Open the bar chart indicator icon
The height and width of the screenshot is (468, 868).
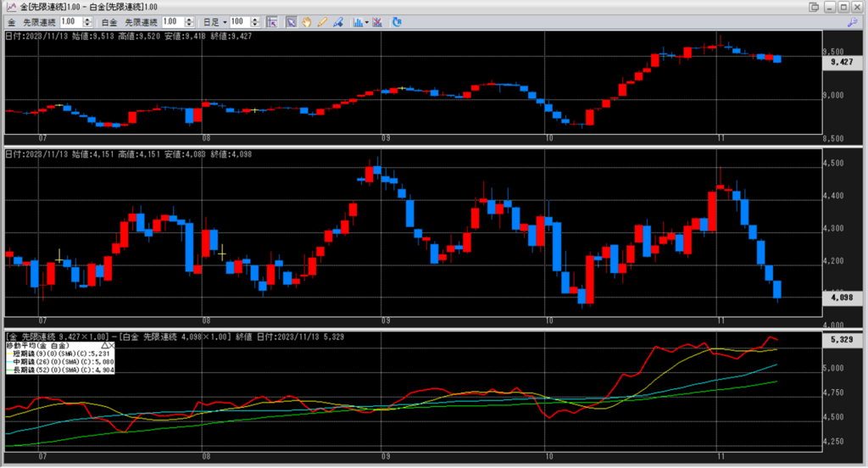[357, 21]
